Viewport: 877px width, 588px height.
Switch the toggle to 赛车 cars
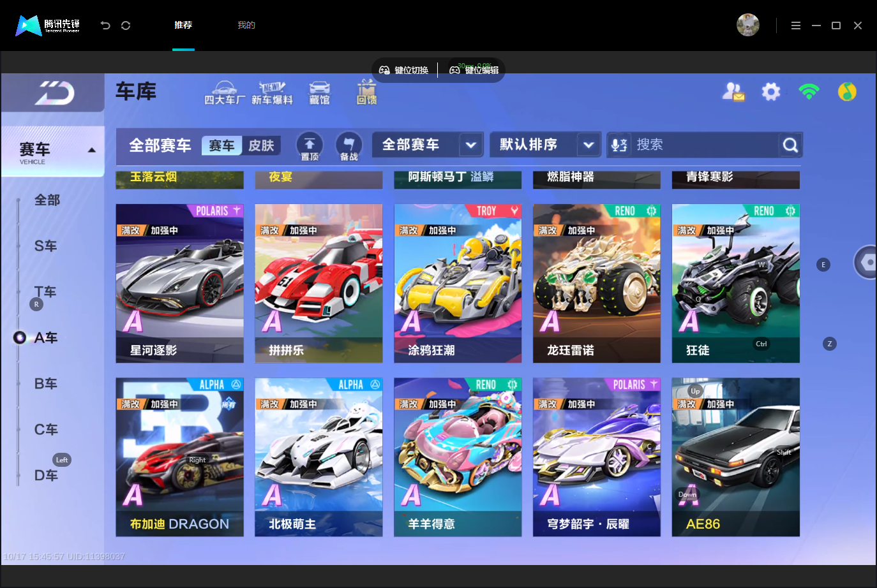tap(221, 145)
